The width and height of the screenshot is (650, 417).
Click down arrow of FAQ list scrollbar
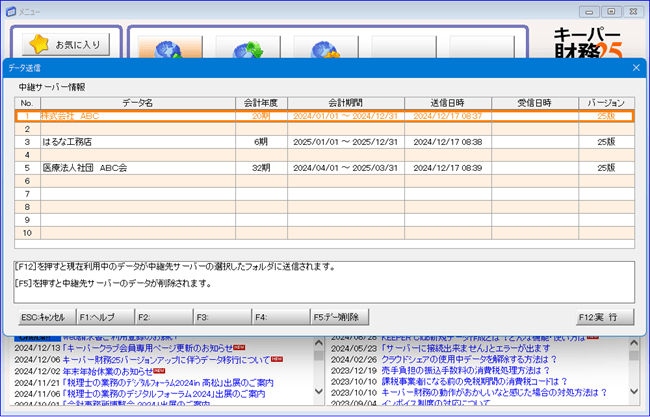point(634,391)
